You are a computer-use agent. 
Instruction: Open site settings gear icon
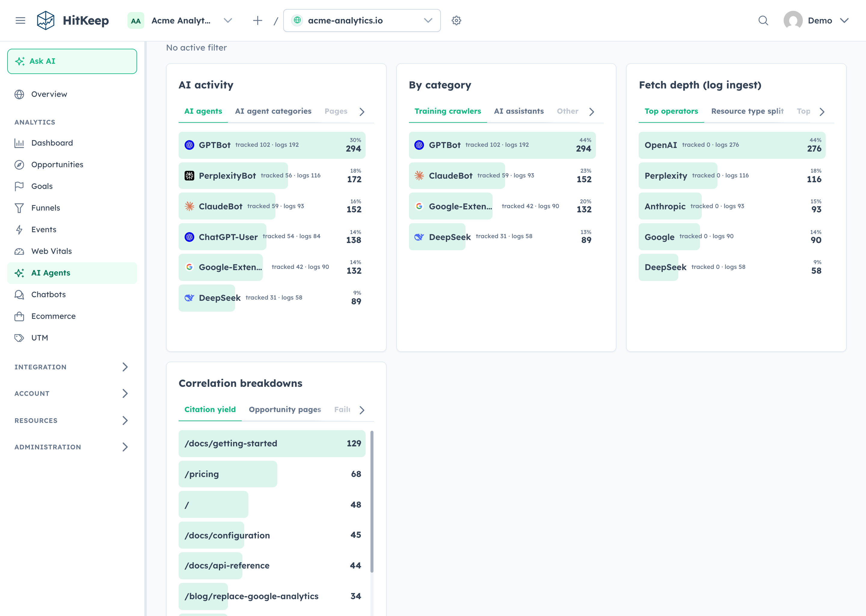[x=456, y=20]
